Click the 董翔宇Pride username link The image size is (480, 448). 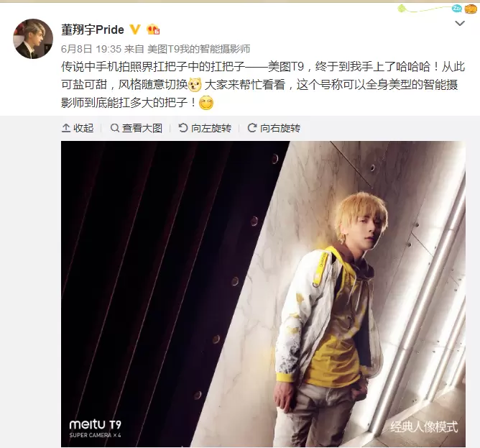(x=93, y=29)
